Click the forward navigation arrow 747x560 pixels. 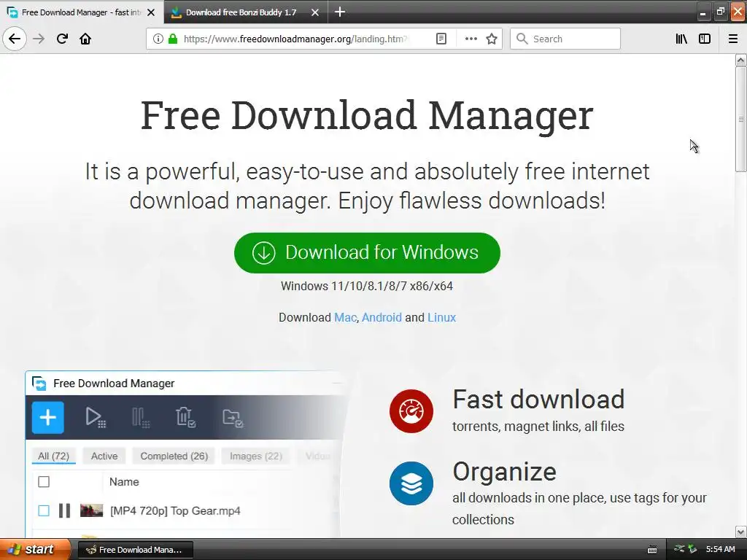click(x=39, y=39)
